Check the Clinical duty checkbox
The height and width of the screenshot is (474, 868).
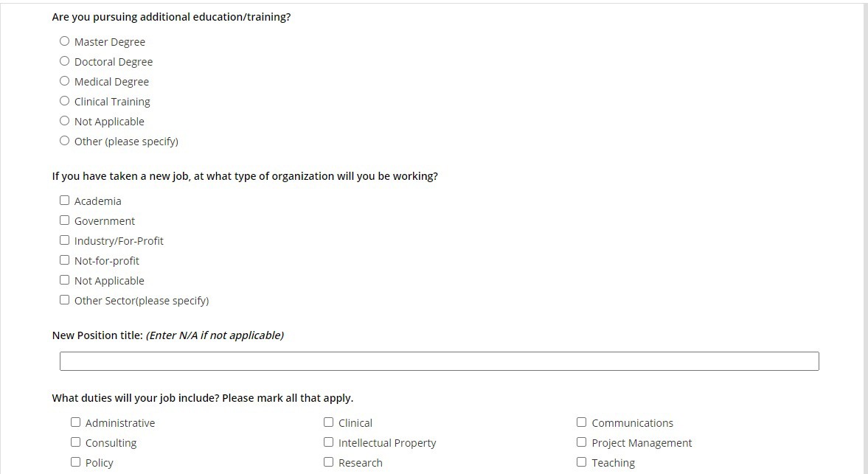click(329, 422)
